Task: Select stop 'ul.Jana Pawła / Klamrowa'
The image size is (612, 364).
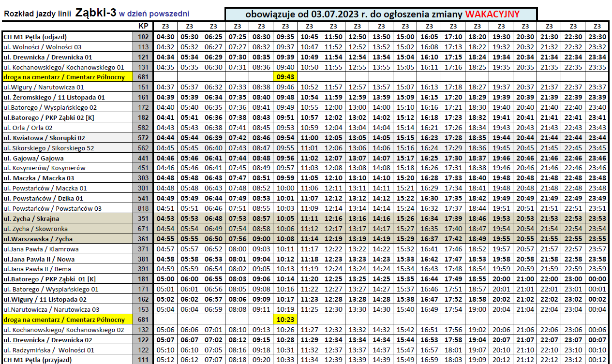Action: (41, 249)
